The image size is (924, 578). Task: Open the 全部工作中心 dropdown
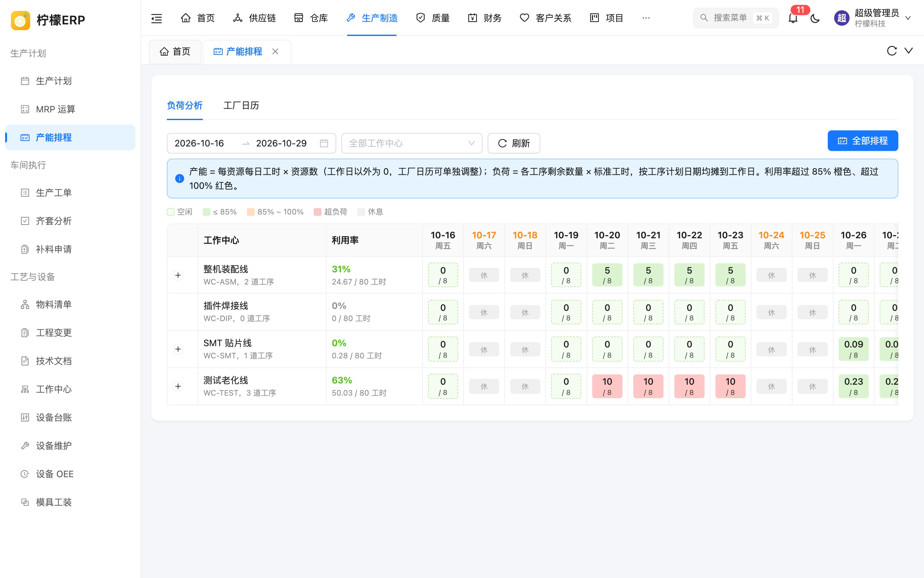point(412,143)
